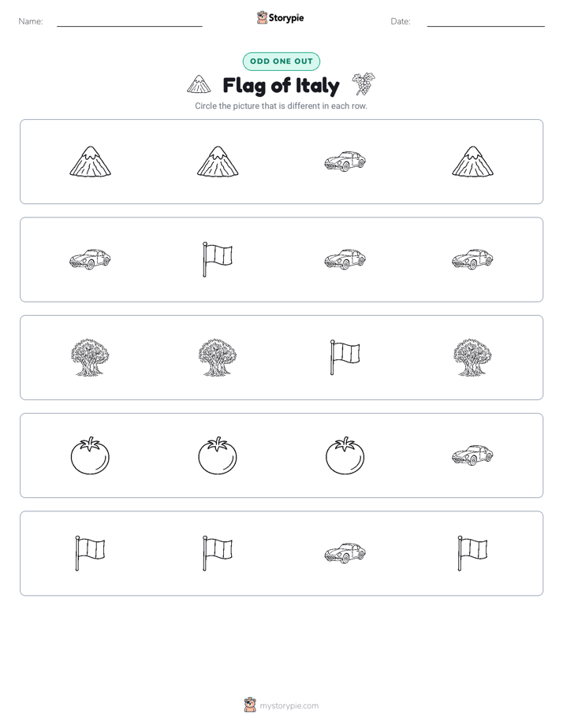Click the Flag of Italy heading

281,85
